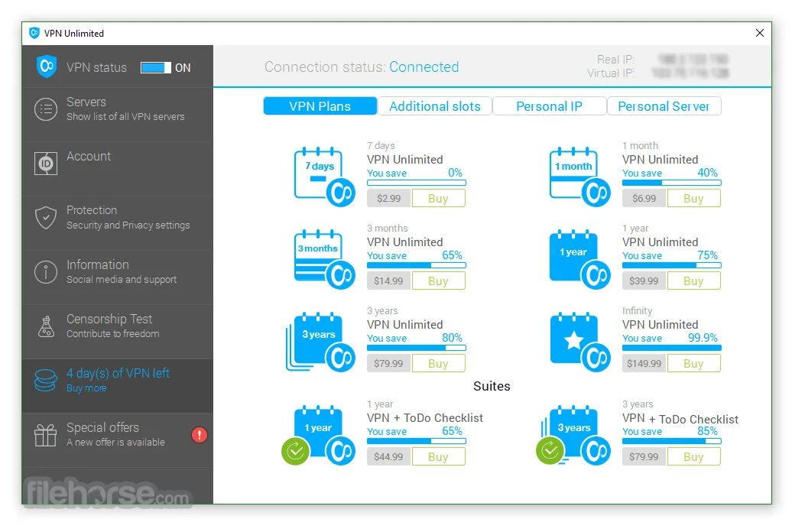The height and width of the screenshot is (532, 792).
Task: Click the Buy more link
Action: pos(86,388)
